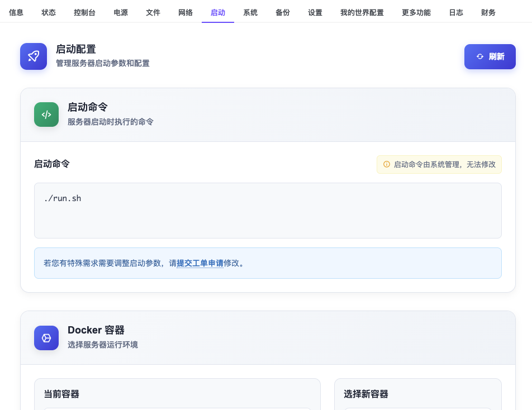Go to the 设置 tab
This screenshot has height=410, width=532.
(x=315, y=12)
